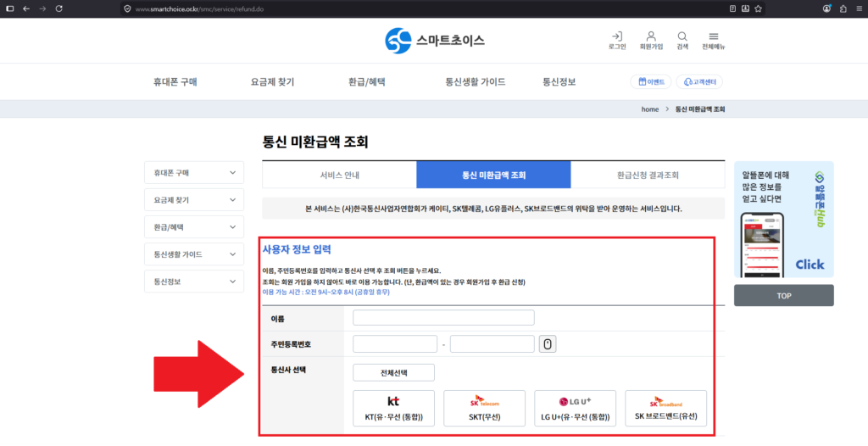This screenshot has height=446, width=868.
Task: Expand the 요금제 찾기 sidebar section
Action: [194, 200]
